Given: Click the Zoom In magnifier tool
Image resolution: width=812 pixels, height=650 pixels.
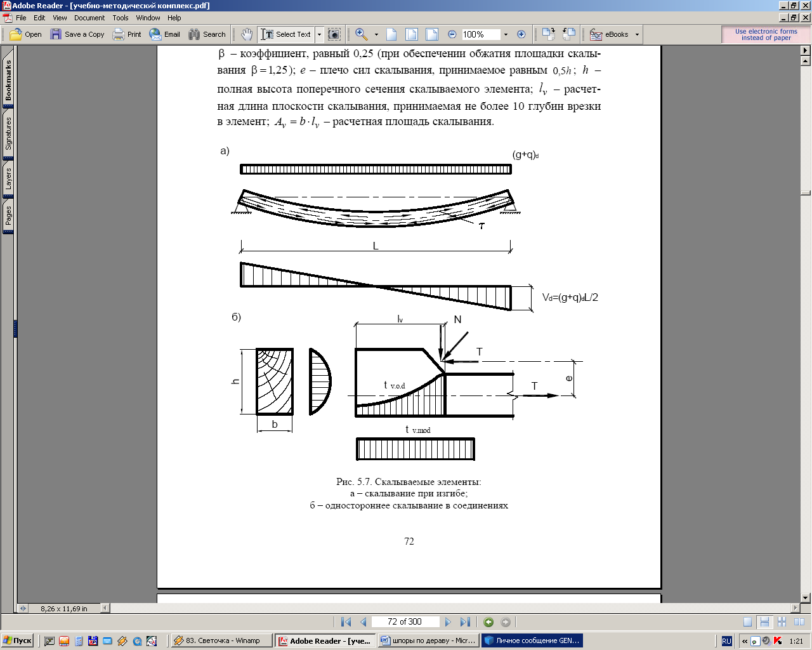Looking at the screenshot, I should click(361, 34).
